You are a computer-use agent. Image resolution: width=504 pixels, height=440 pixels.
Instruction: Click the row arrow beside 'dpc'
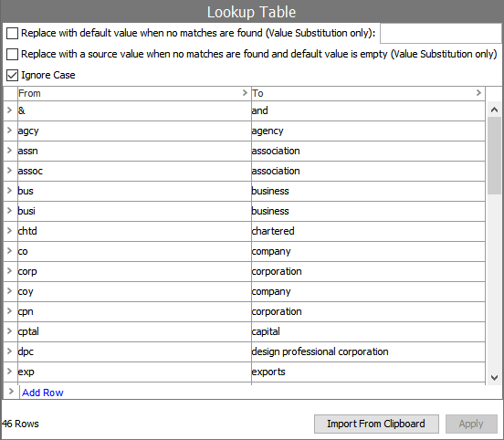tap(9, 351)
